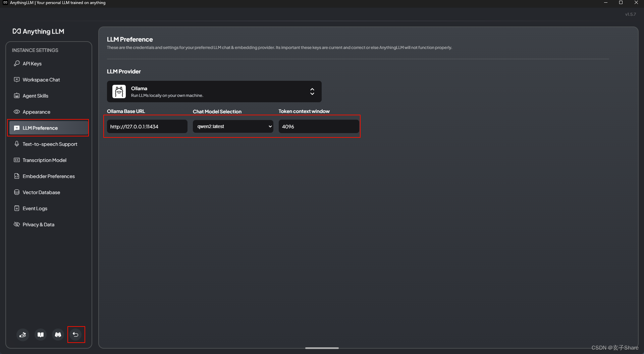The image size is (644, 354).
Task: Close the AnythingLLM window
Action: (x=636, y=3)
